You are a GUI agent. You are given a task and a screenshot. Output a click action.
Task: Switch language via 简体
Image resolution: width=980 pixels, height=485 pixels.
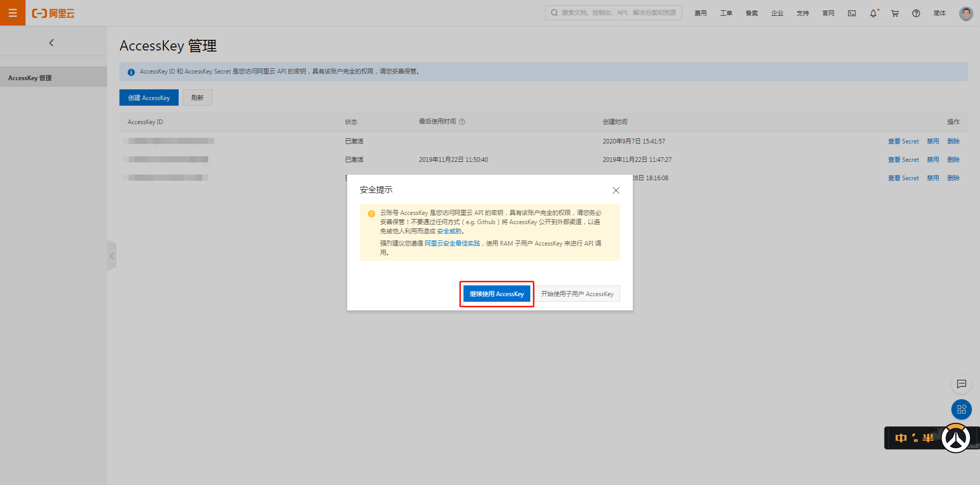(x=939, y=13)
